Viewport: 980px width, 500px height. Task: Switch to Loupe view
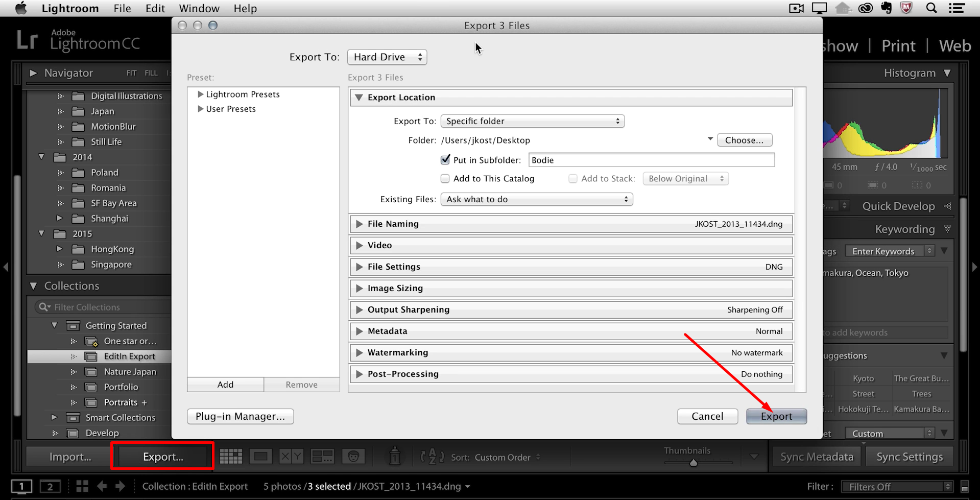point(261,456)
